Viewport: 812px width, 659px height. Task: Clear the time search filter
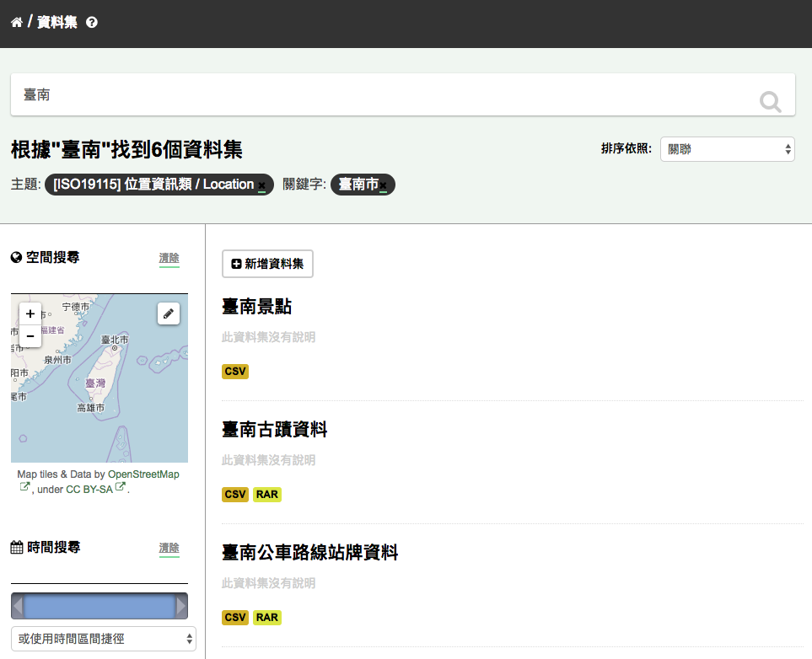click(169, 548)
